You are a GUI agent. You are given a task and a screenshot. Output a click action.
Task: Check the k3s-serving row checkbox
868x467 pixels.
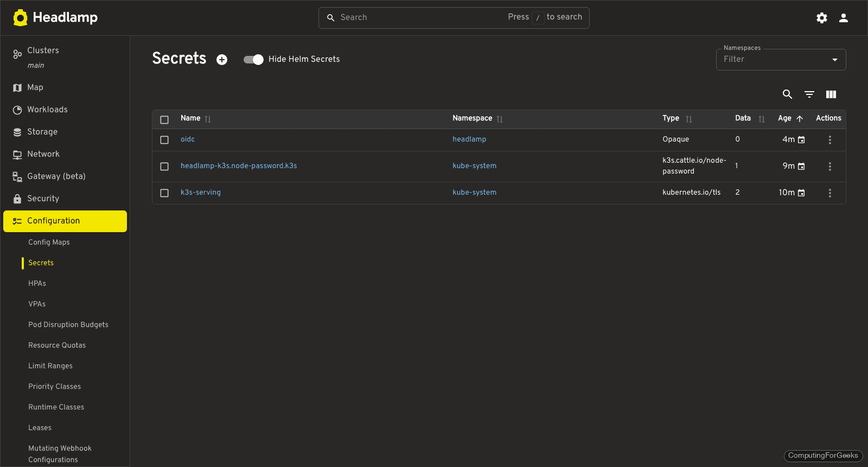(164, 193)
